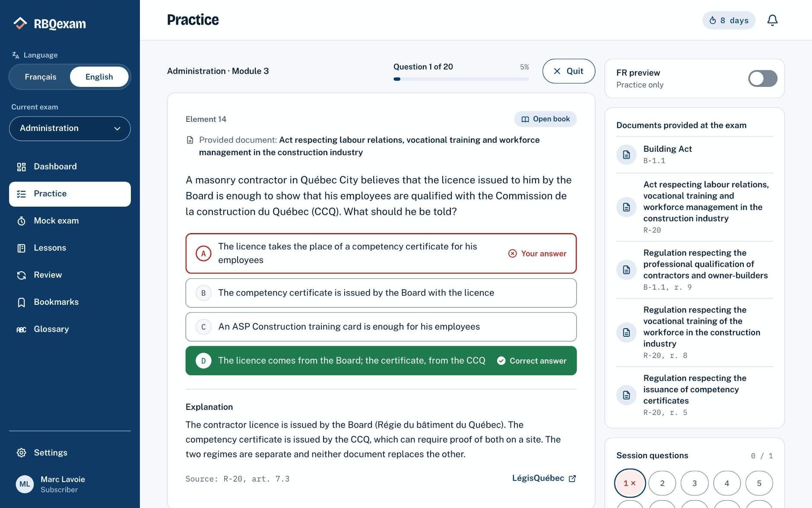Click the Bookmarks ribbon icon
The width and height of the screenshot is (812, 508).
21,302
